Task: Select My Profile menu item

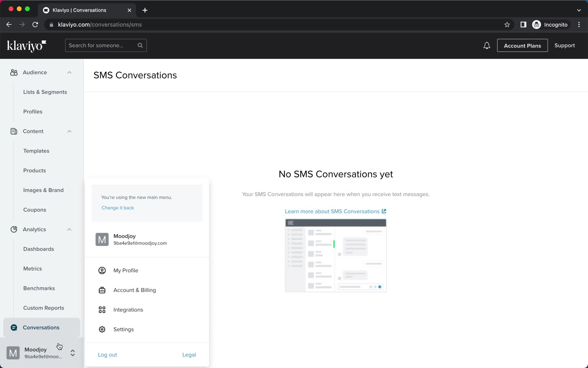Action: pos(147,270)
